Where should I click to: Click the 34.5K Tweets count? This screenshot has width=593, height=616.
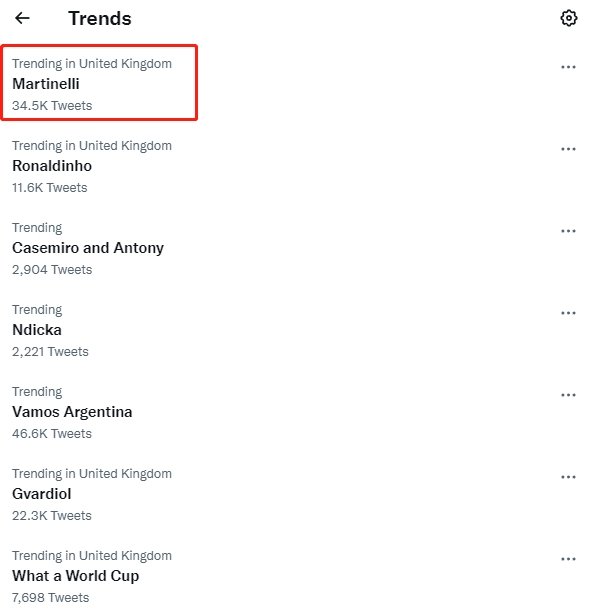(x=52, y=106)
